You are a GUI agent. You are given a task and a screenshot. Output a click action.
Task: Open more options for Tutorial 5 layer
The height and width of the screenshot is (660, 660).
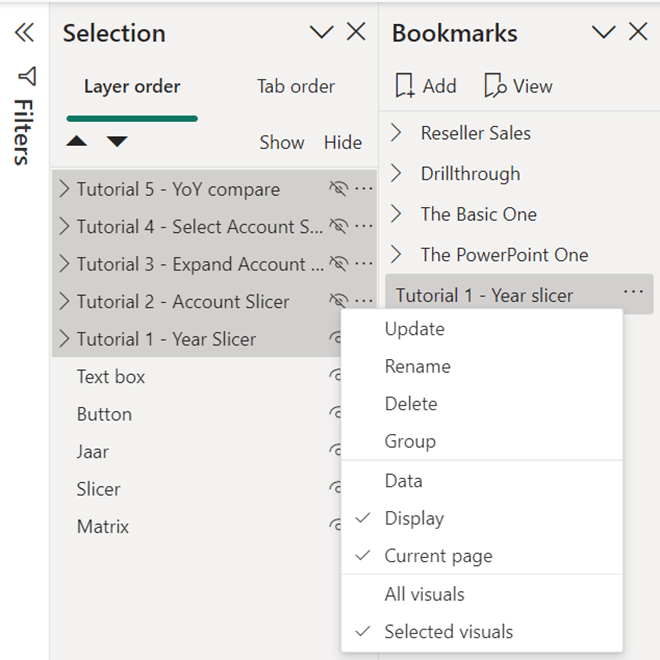click(364, 189)
